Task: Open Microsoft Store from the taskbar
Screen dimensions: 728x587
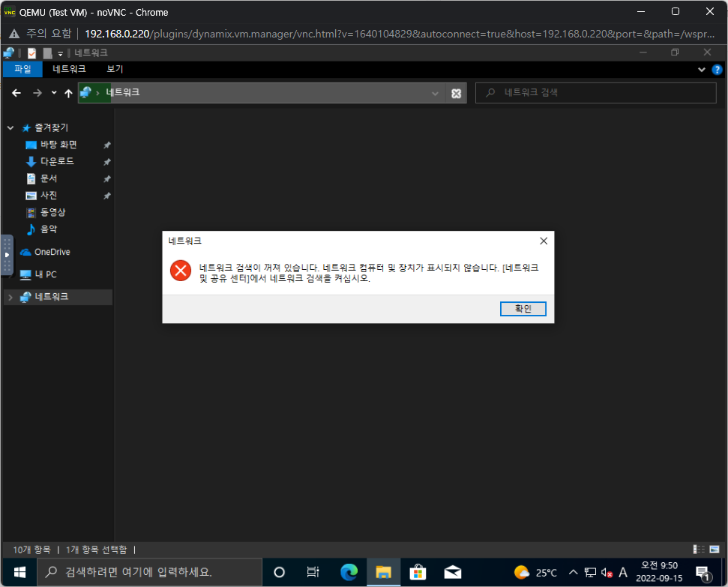Action: [418, 572]
